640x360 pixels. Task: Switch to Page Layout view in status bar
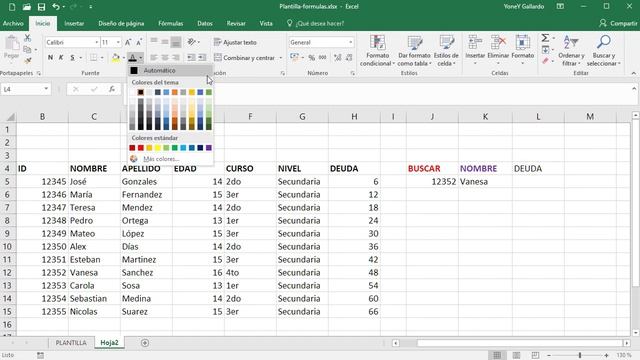tap(516, 356)
